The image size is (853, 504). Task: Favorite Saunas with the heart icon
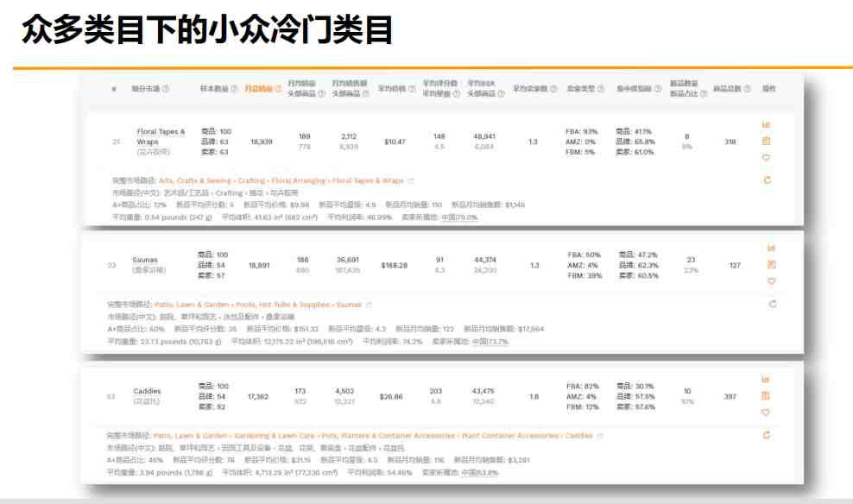[x=771, y=281]
